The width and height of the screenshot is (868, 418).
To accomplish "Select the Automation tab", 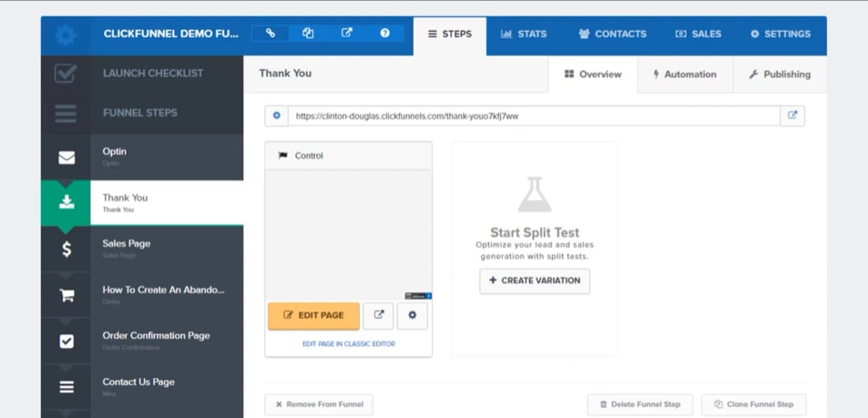I will [x=684, y=75].
